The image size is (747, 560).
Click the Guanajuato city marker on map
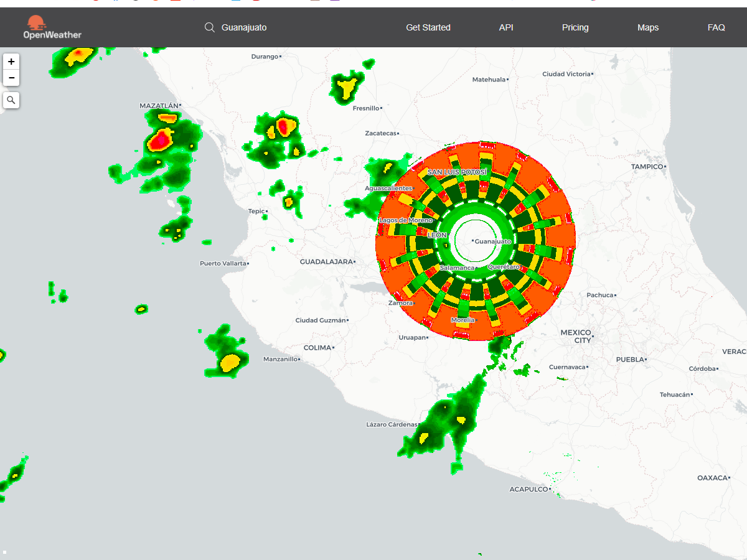474,241
